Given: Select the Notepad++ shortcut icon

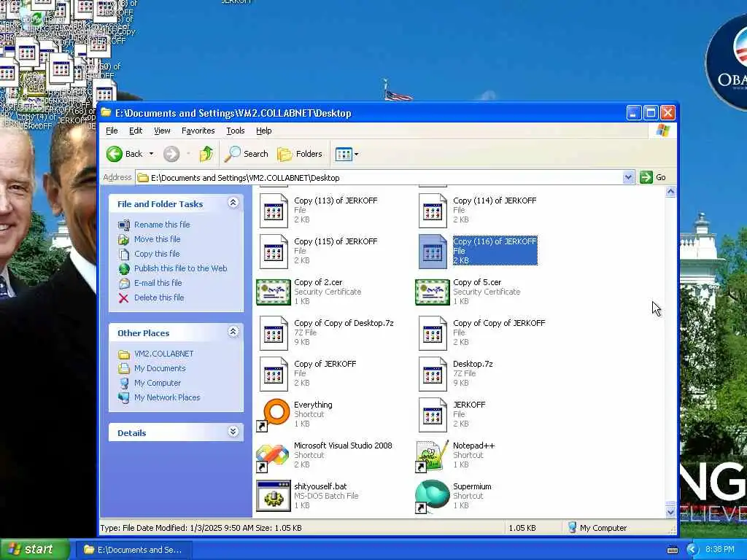Looking at the screenshot, I should (433, 456).
